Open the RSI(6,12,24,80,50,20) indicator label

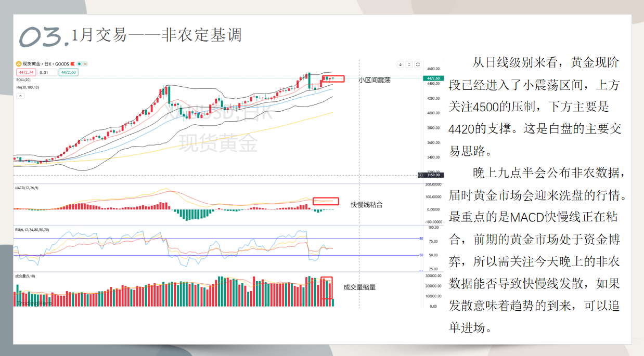click(33, 229)
